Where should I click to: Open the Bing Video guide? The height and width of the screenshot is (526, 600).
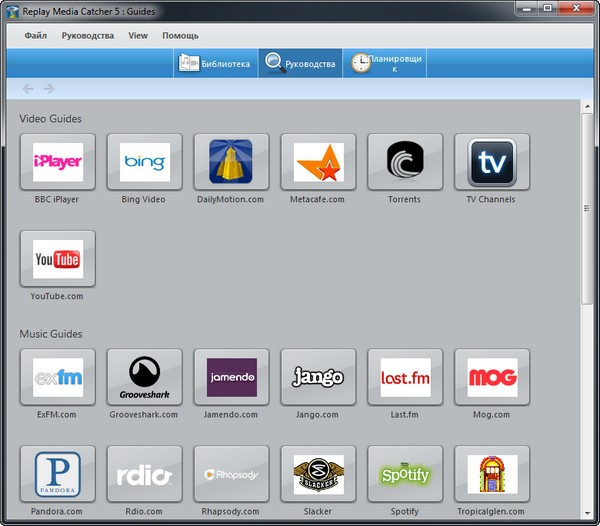click(144, 162)
